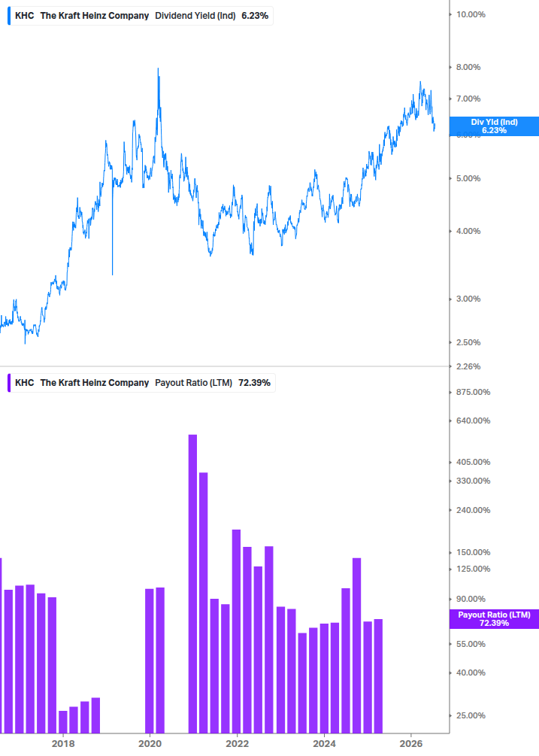
Task: Click the 7.00% y-axis label
Action: (468, 99)
